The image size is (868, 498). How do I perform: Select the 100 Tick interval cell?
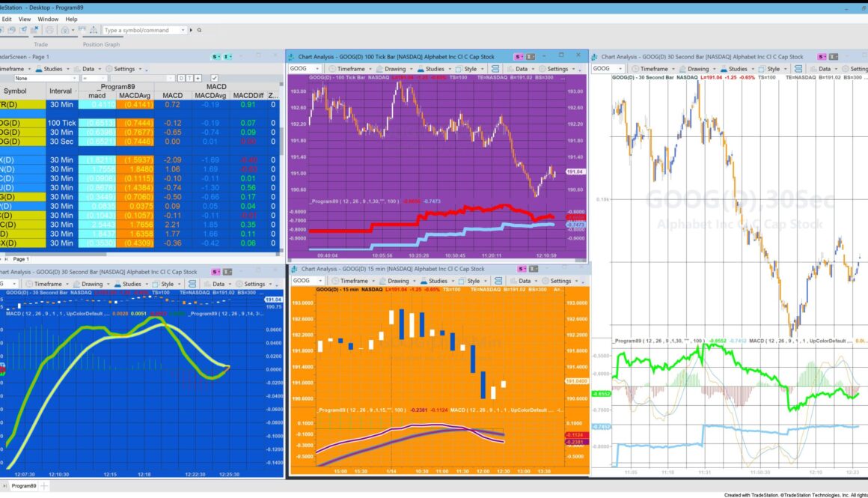coord(61,123)
